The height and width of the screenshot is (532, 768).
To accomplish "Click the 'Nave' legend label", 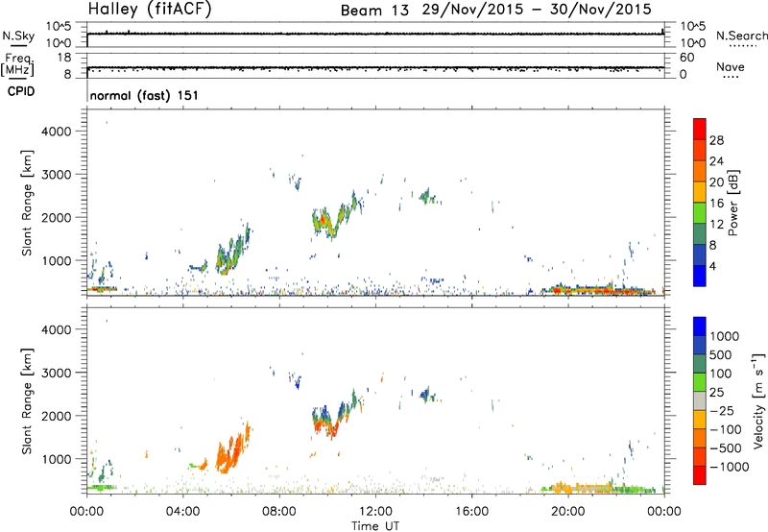I will pyautogui.click(x=731, y=66).
